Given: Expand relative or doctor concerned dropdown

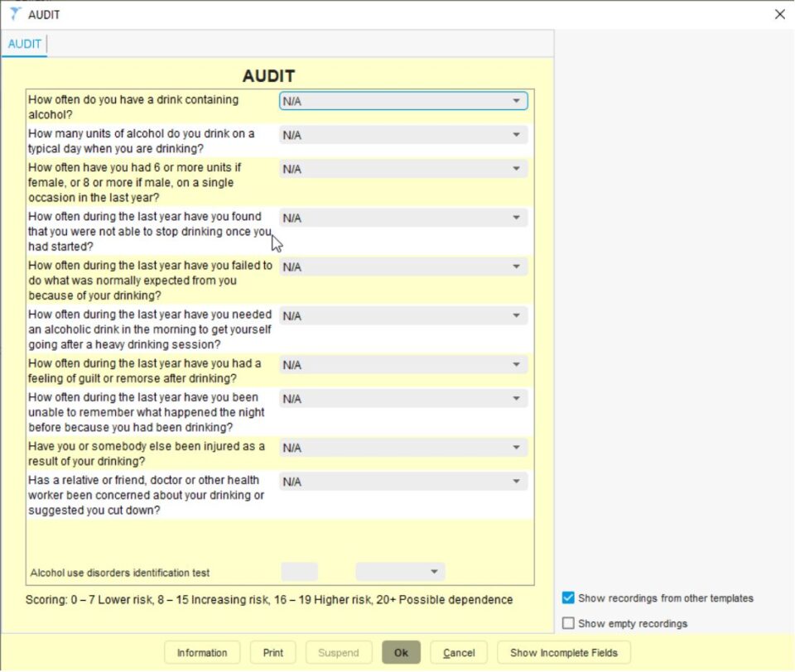Looking at the screenshot, I should [403, 482].
